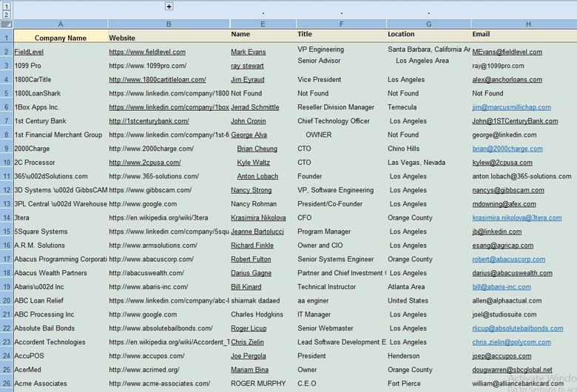Select cell containing Las Vegas, Nevada

coord(429,162)
